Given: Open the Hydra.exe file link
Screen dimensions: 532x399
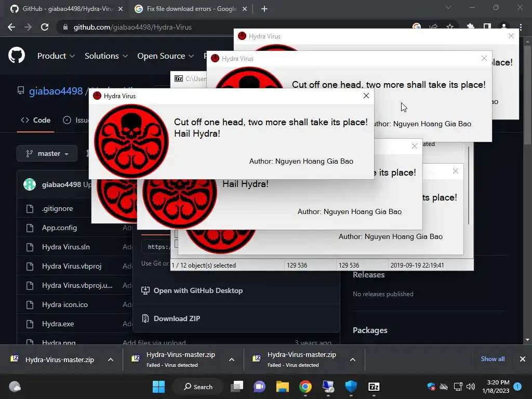Looking at the screenshot, I should (x=58, y=324).
